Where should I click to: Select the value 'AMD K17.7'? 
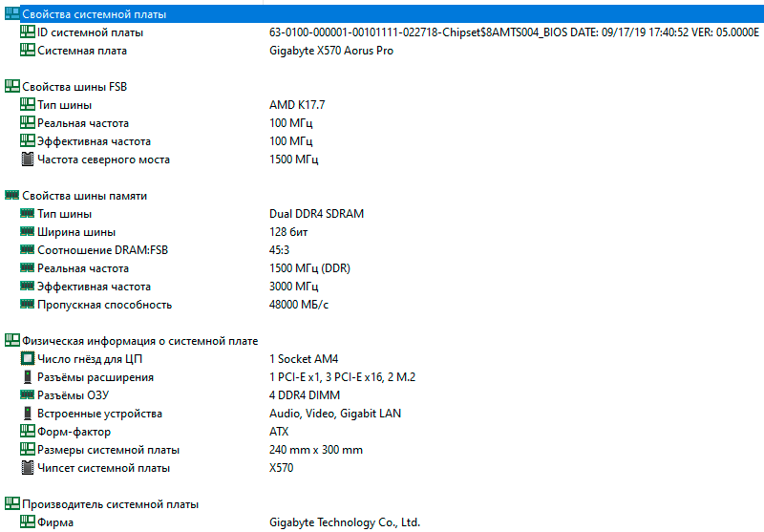[297, 105]
